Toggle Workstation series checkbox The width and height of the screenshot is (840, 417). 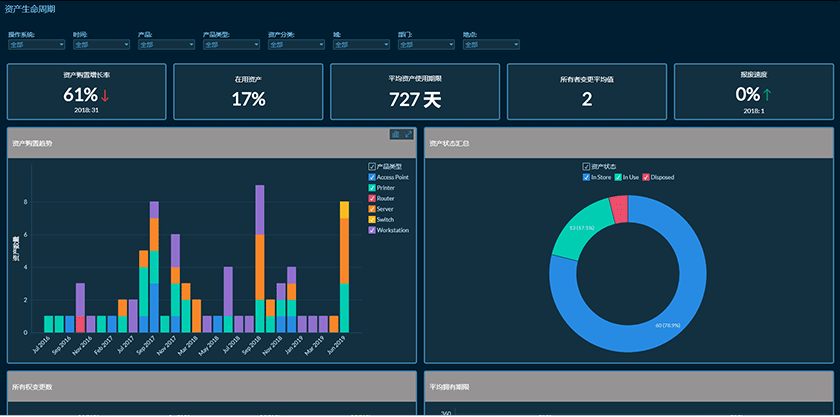point(372,230)
